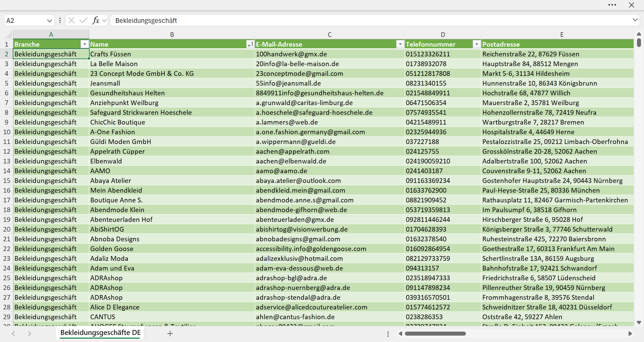
Task: Select all cells using the corner triangle
Action: pos(8,35)
